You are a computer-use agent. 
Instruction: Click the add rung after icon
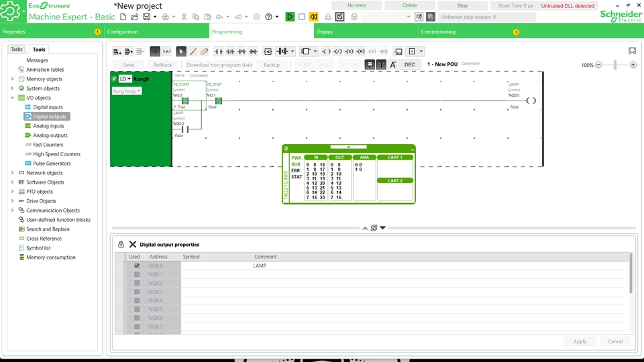tap(129, 52)
